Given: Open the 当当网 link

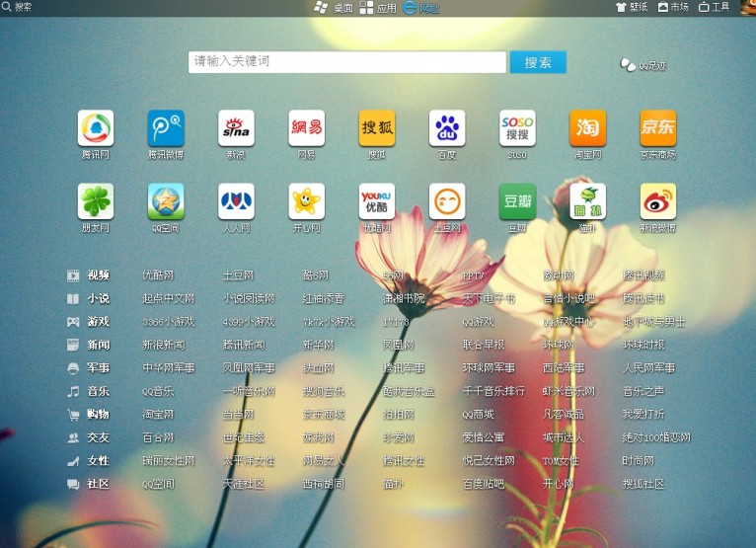Looking at the screenshot, I should (238, 415).
